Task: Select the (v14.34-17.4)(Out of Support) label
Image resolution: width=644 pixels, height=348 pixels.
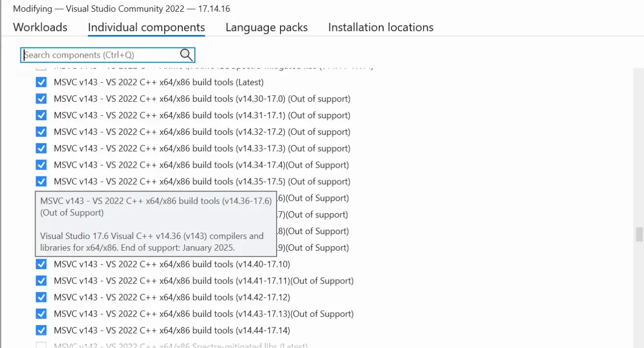Action: [201, 165]
